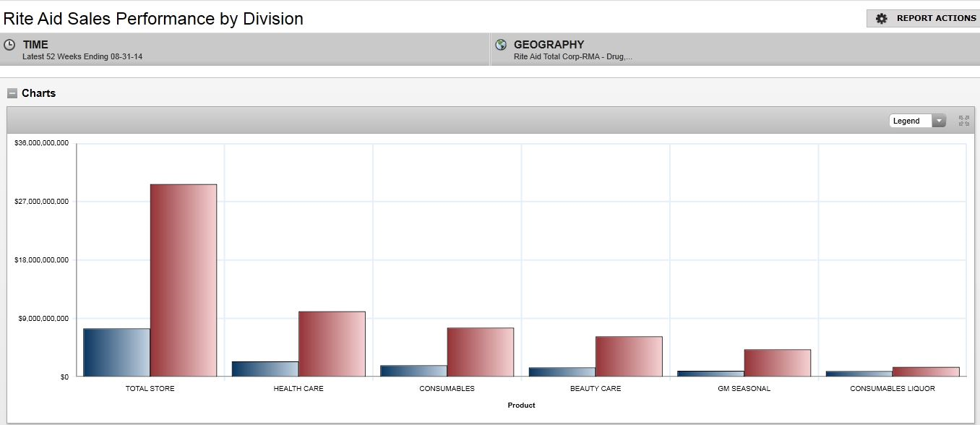The image size is (980, 425).
Task: Open the Legend dropdown
Action: [x=916, y=121]
